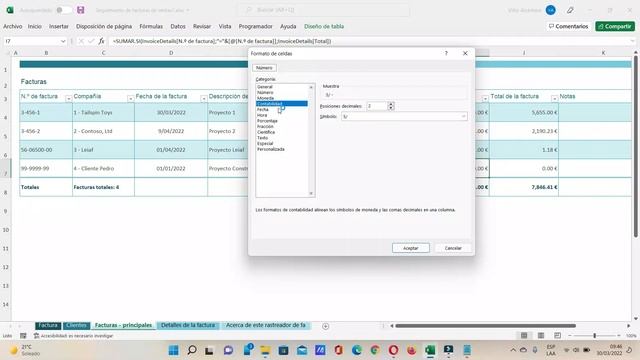Image resolution: width=640 pixels, height=360 pixels.
Task: Click the confirm formula checkmark icon
Action: [x=91, y=41]
